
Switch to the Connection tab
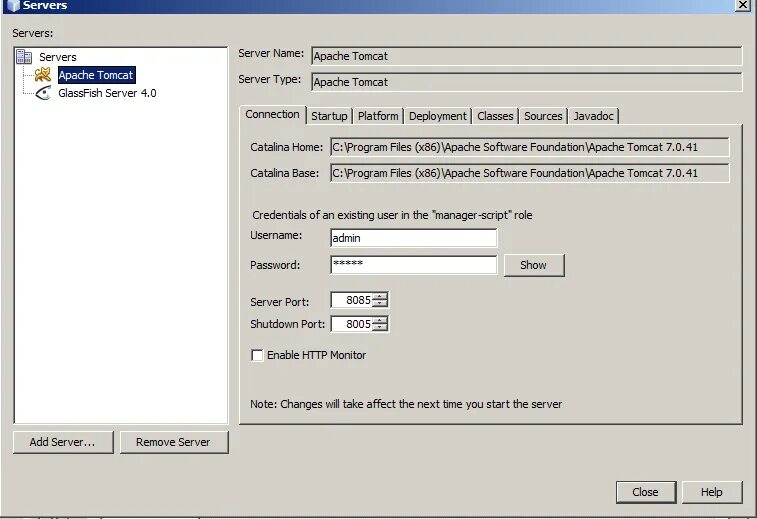click(272, 115)
